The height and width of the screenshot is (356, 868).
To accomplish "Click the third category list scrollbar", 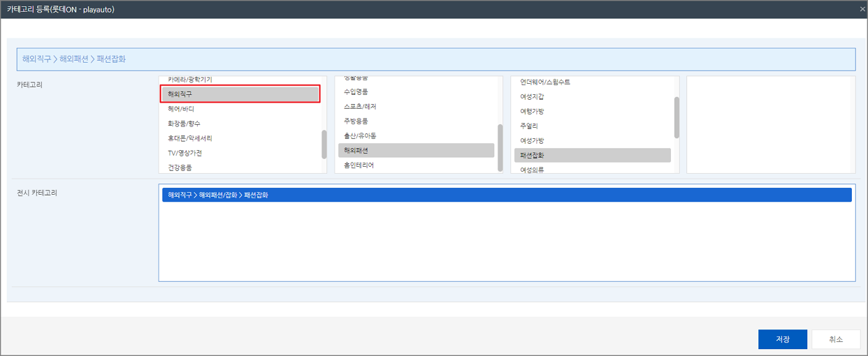I will 677,117.
